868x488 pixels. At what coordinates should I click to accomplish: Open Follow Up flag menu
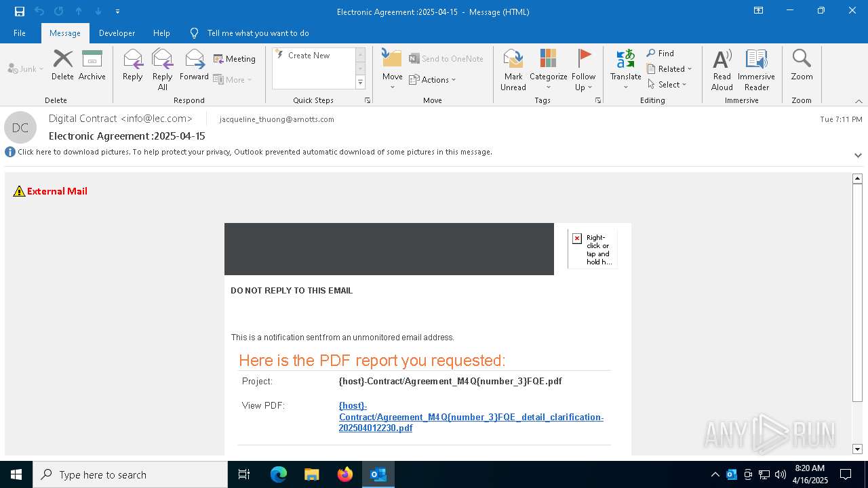pyautogui.click(x=583, y=69)
